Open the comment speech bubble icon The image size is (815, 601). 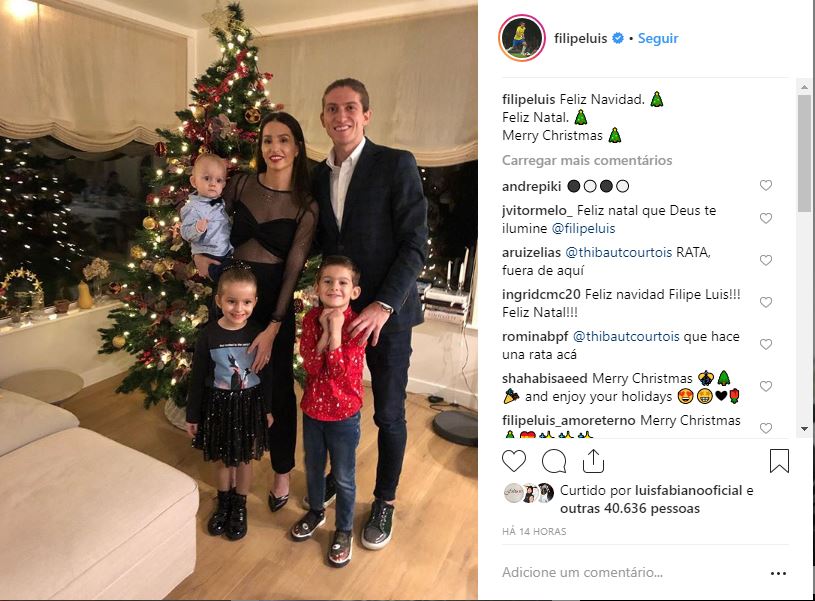[x=554, y=461]
